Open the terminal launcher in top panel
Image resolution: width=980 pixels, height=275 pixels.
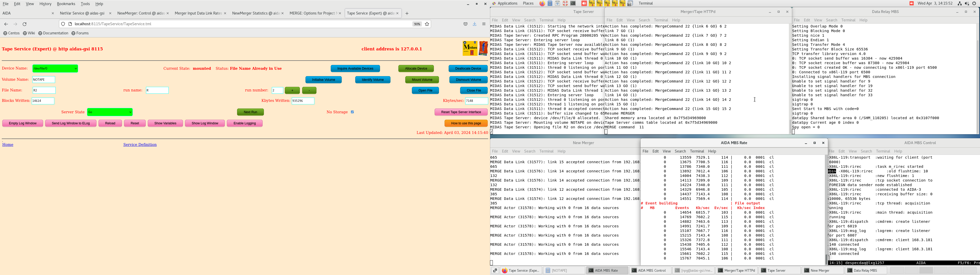tap(573, 3)
